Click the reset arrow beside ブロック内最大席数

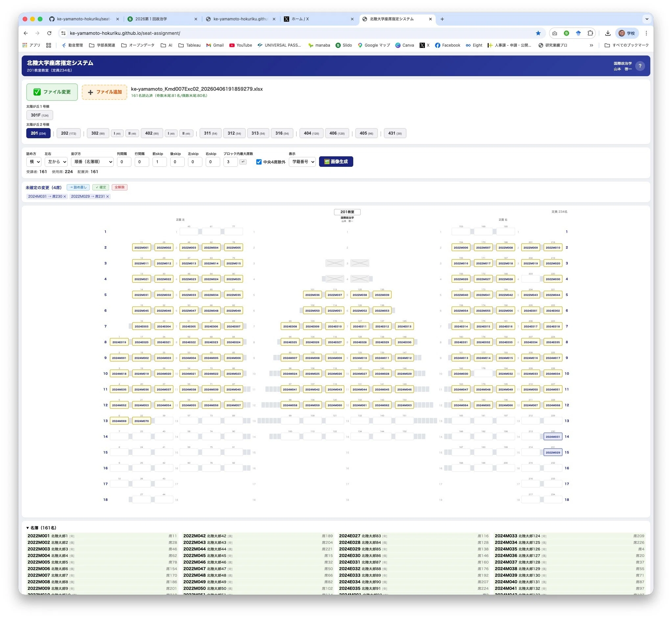click(243, 162)
